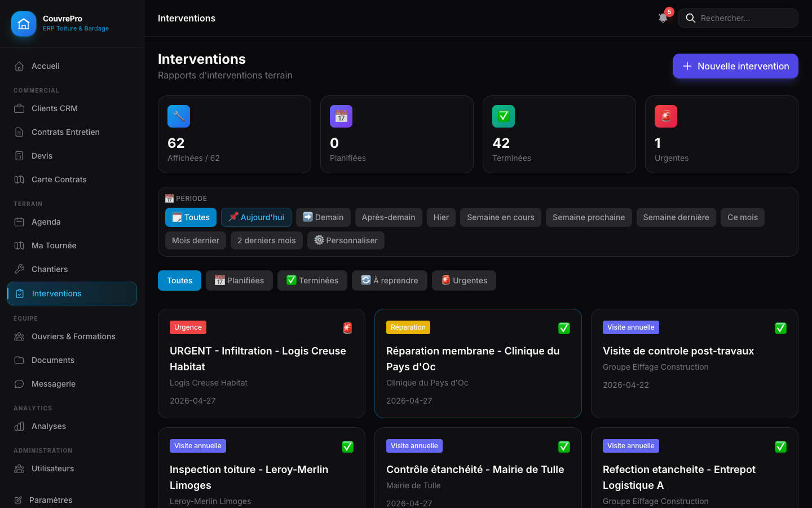This screenshot has width=812, height=508.
Task: Choose Semaine en cours period
Action: click(x=501, y=217)
